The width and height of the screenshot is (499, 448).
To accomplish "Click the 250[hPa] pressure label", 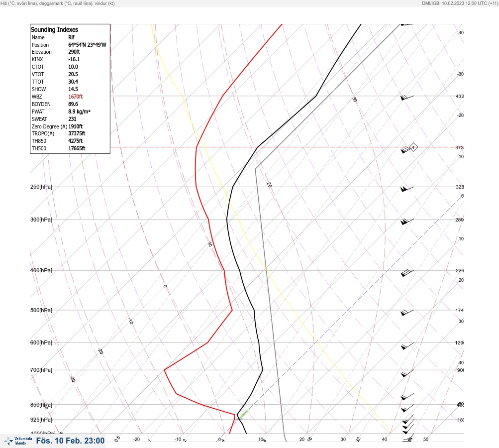I will point(41,187).
